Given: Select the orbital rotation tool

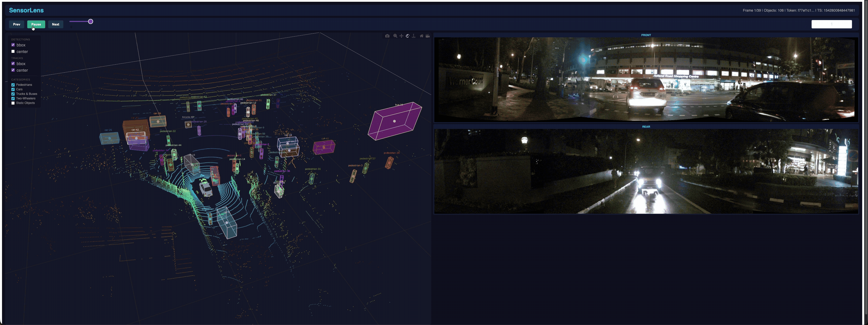Looking at the screenshot, I should pyautogui.click(x=408, y=36).
